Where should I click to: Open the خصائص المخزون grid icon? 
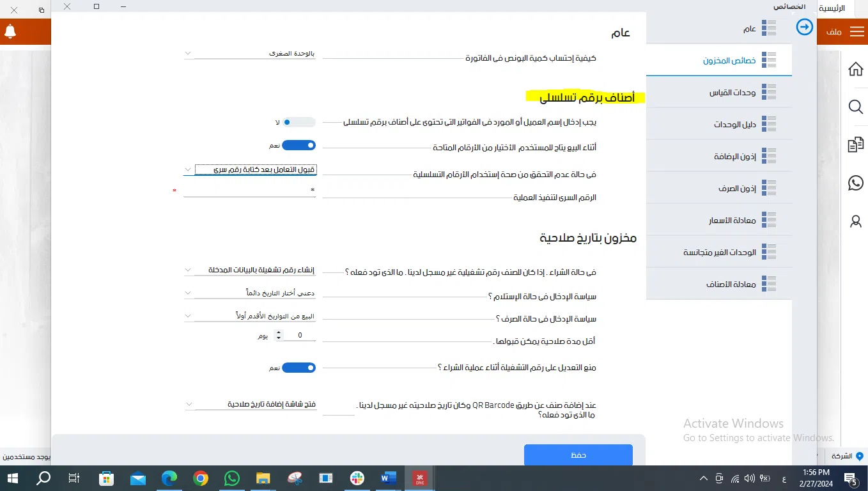tap(770, 59)
